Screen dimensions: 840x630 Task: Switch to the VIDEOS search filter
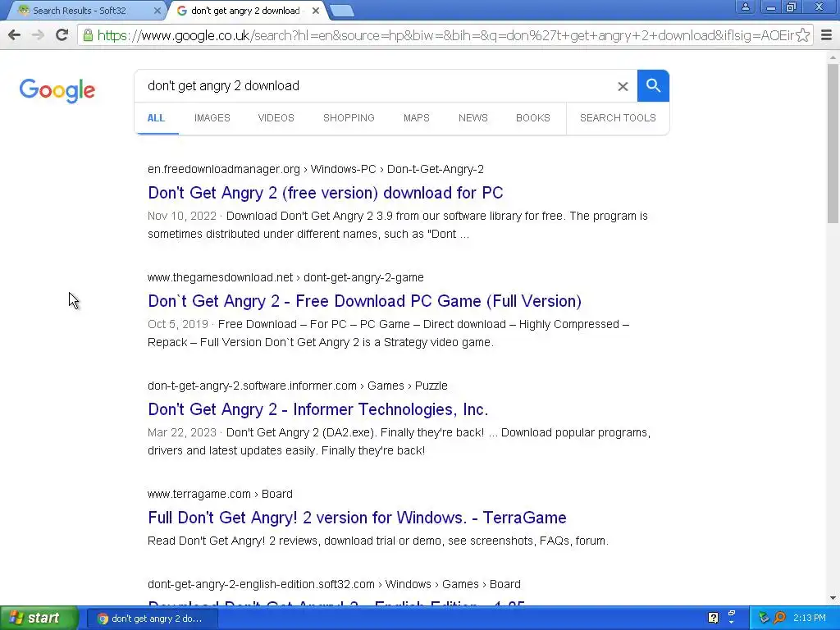tap(276, 118)
